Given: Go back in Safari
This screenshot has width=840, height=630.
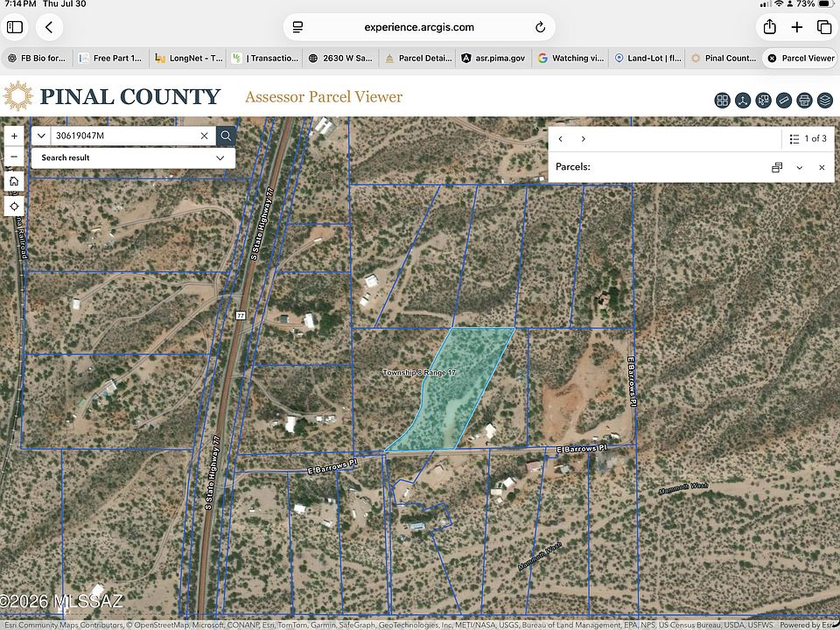Looking at the screenshot, I should point(49,27).
